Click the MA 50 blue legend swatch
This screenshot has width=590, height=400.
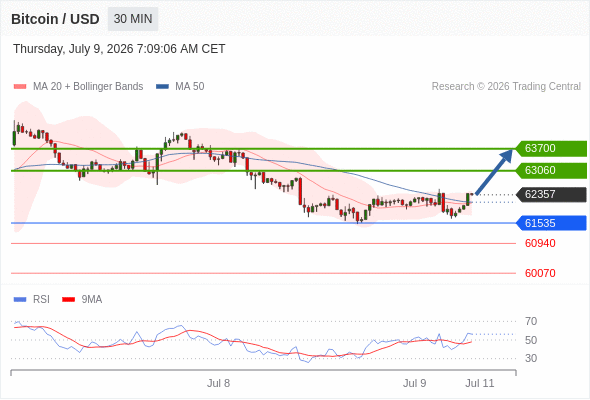click(162, 87)
